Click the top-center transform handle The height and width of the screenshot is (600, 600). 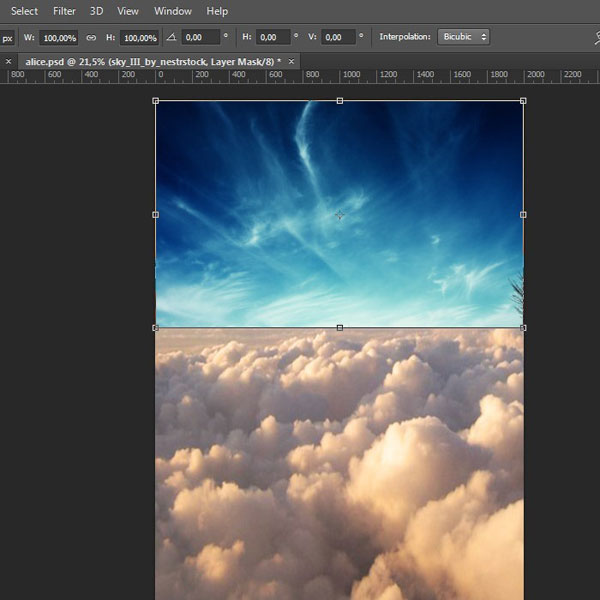pos(339,101)
